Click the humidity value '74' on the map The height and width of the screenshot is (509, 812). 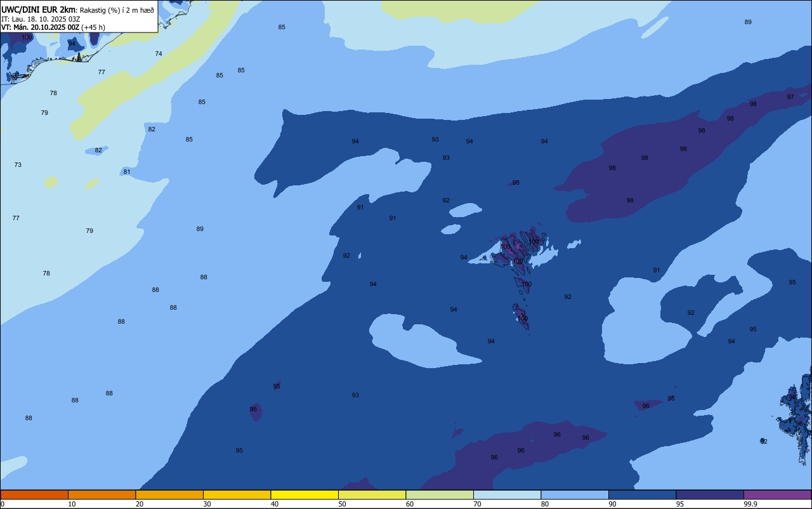[x=159, y=54]
